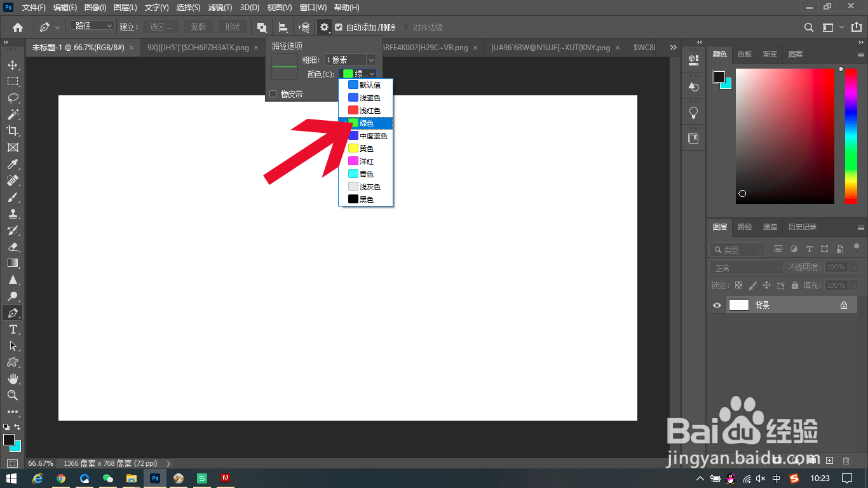Open the 填充 percentage dropdown arrow
This screenshot has height=488, width=868.
[x=854, y=285]
